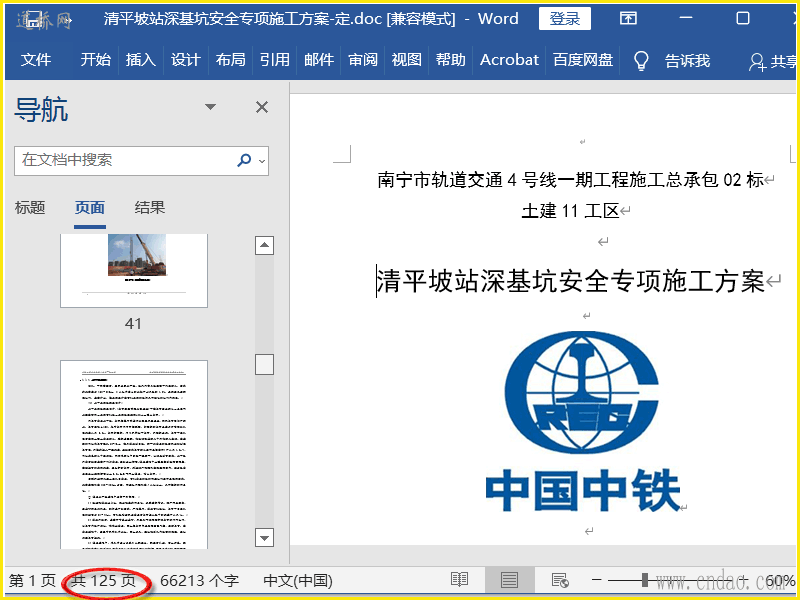Click the 66213 个字 word count
The height and width of the screenshot is (600, 800).
199,581
